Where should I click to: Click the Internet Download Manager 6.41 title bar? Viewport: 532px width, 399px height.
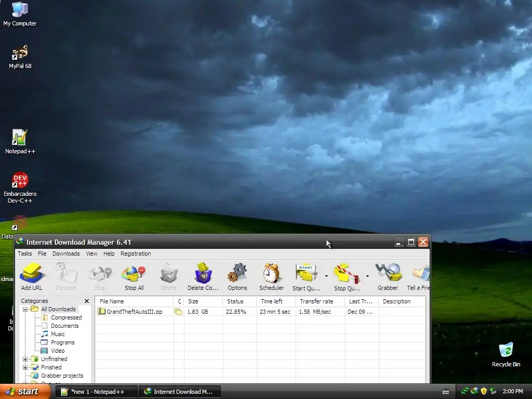pyautogui.click(x=222, y=242)
